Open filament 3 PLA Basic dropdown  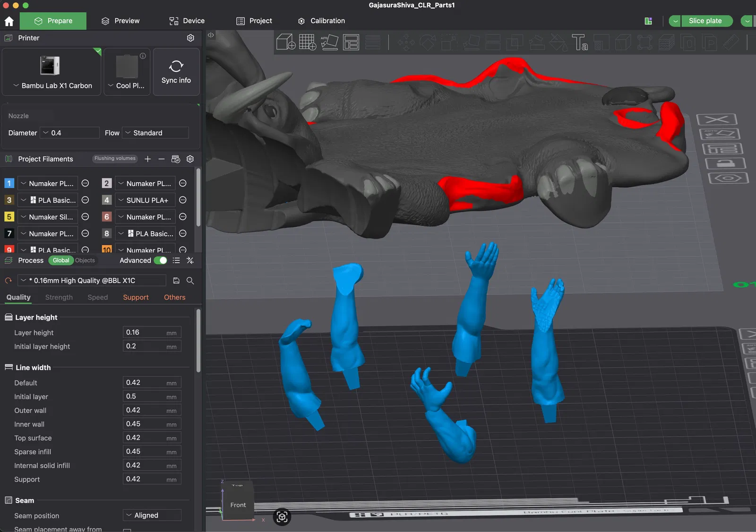click(48, 200)
